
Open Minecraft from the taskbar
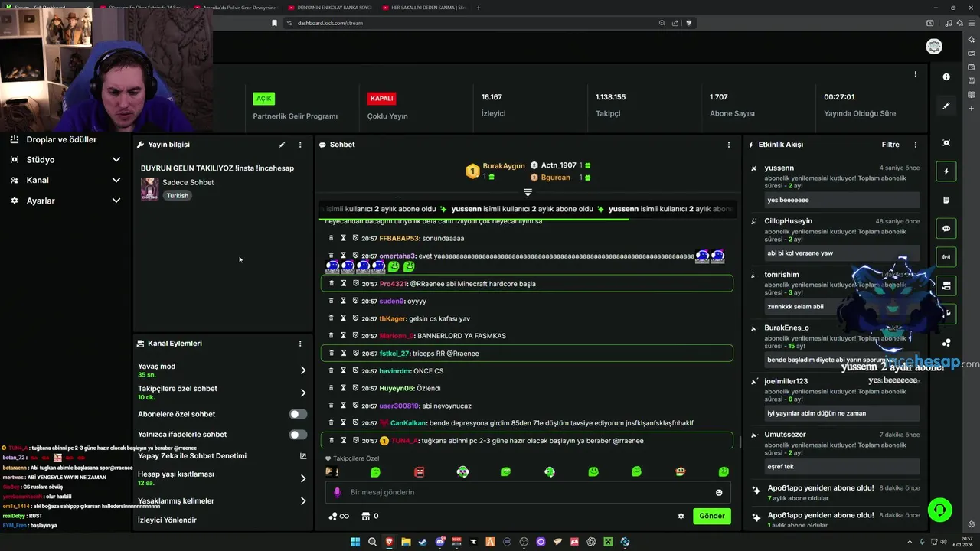coord(608,542)
